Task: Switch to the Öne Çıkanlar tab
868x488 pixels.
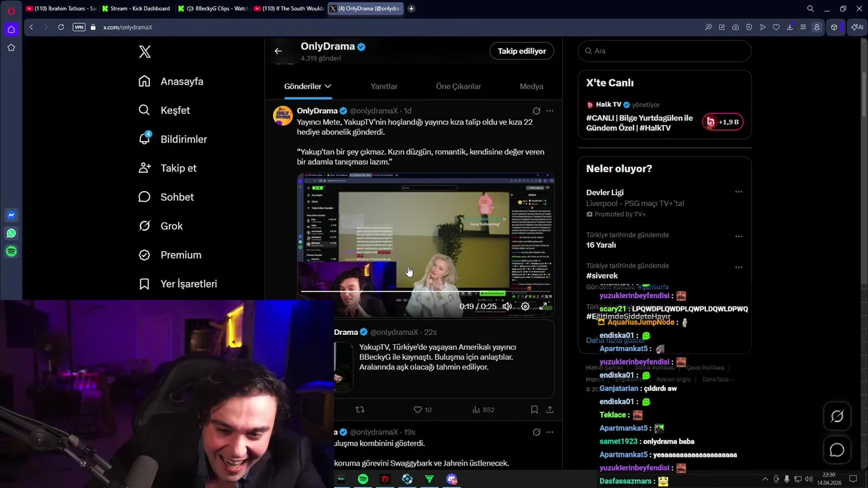Action: (458, 86)
